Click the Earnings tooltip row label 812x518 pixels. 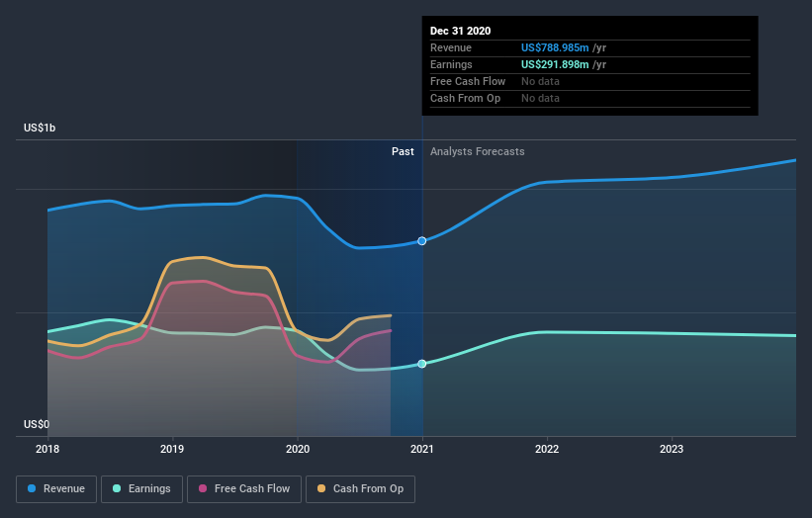pos(451,64)
